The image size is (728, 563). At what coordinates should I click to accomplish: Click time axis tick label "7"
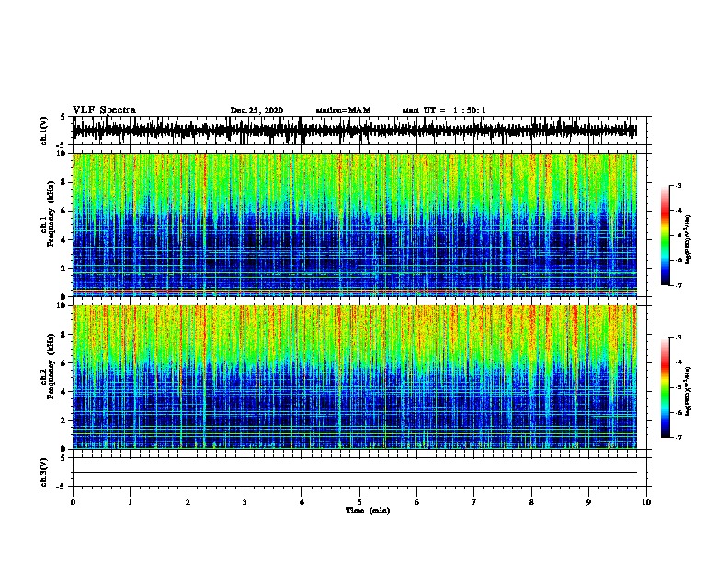tap(474, 502)
